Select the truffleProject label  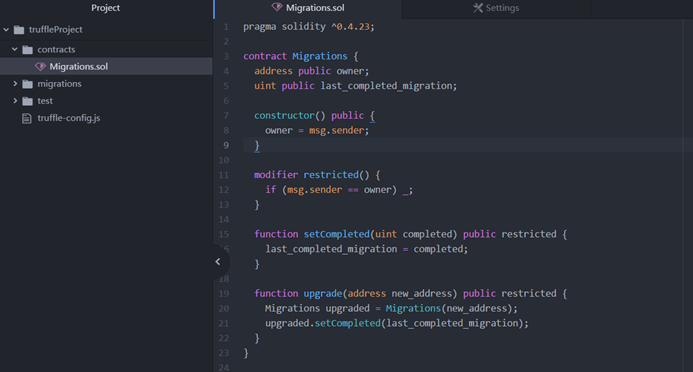pyautogui.click(x=56, y=30)
